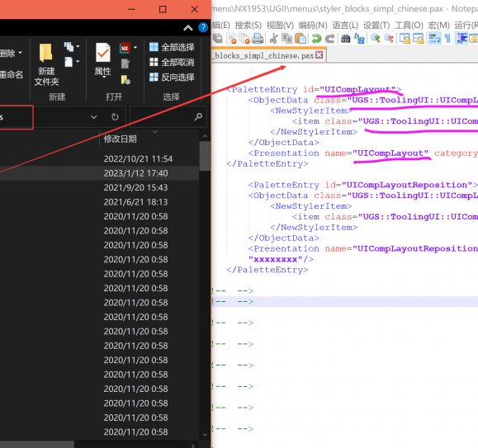Click the Explorer horizontal scrollbar thumb

coord(37,445)
